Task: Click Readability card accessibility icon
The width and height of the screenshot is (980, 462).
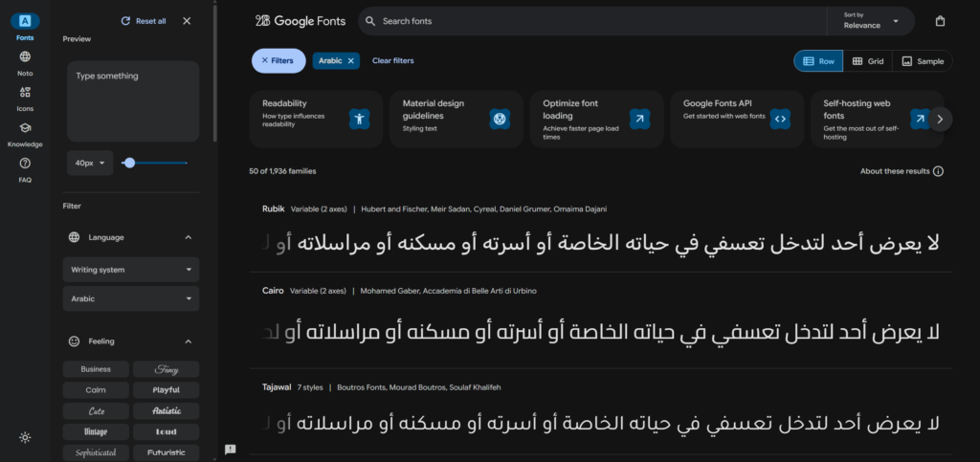Action: tap(360, 119)
